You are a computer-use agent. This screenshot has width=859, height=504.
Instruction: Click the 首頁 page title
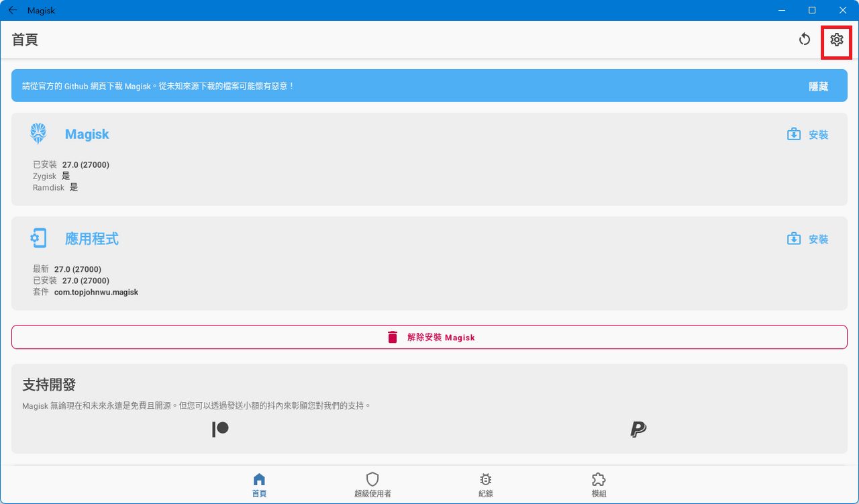click(25, 40)
